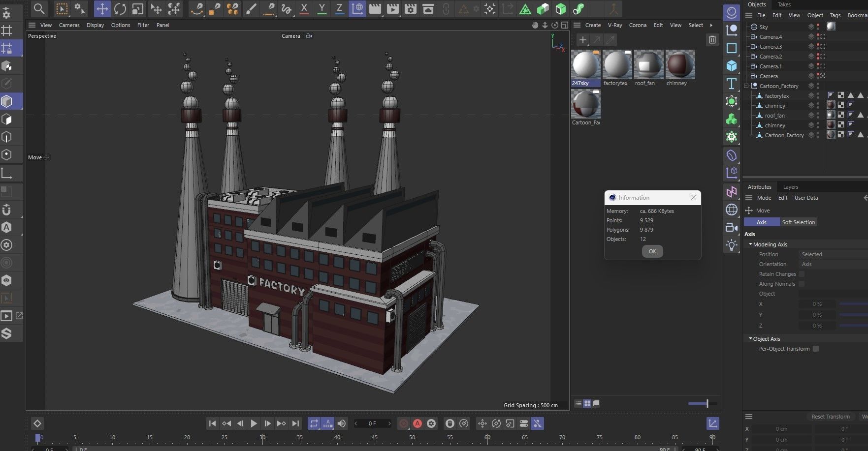868x451 pixels.
Task: Switch to the Layers tab
Action: click(x=791, y=187)
